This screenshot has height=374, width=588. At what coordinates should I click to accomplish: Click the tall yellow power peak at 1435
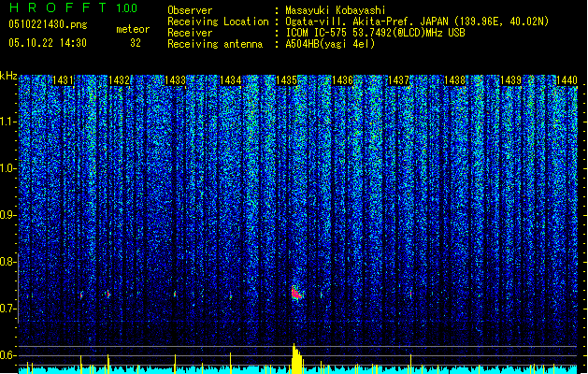296,358
